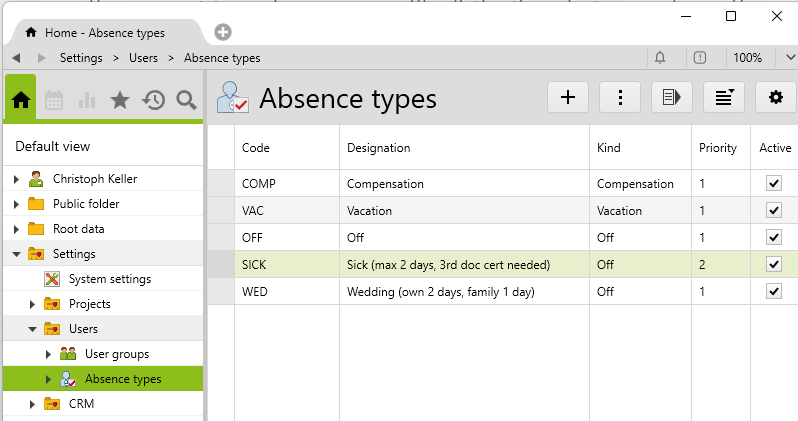The image size is (798, 421).
Task: Open the calendar view icon
Action: 54,99
